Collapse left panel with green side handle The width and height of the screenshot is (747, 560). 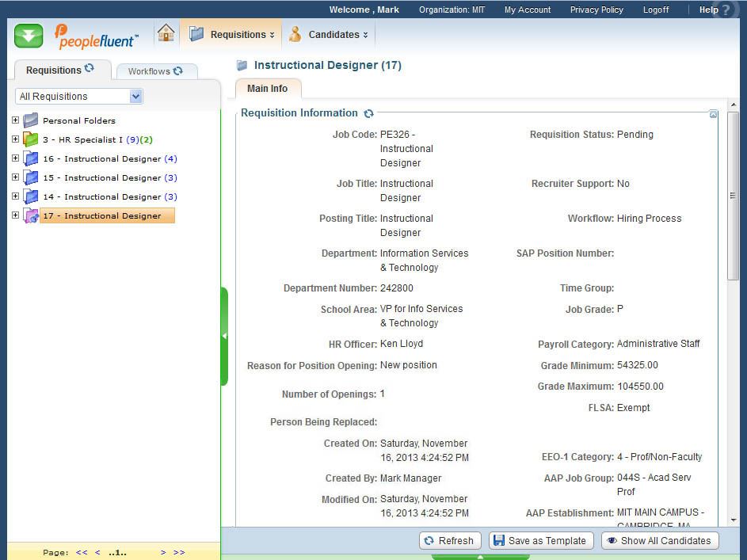224,337
